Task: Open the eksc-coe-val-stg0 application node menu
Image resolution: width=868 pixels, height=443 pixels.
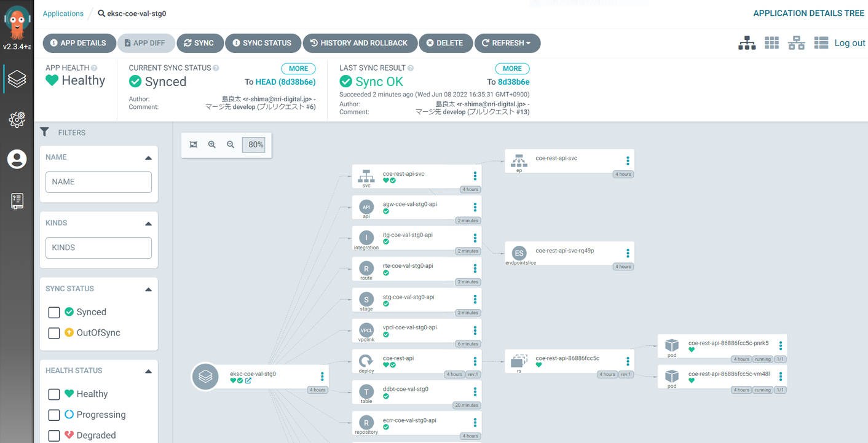Action: (322, 377)
